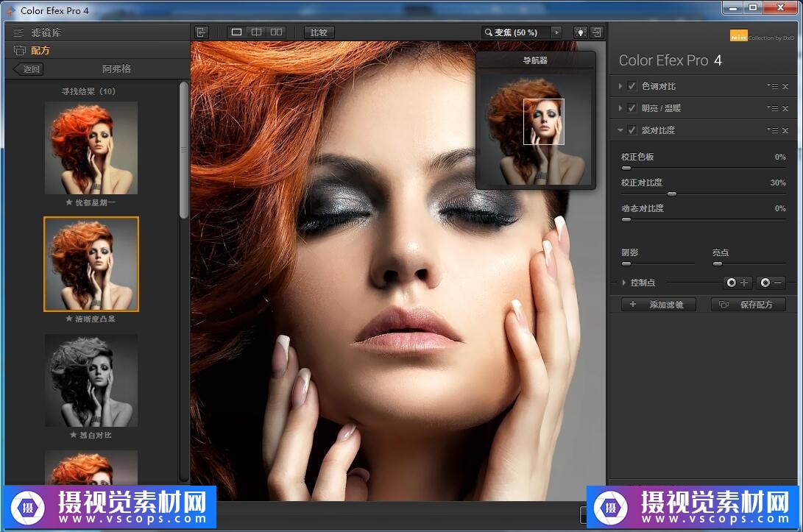Viewport: 803px width, 532px height.
Task: Toggle the lightbulb background color icon
Action: click(x=580, y=32)
